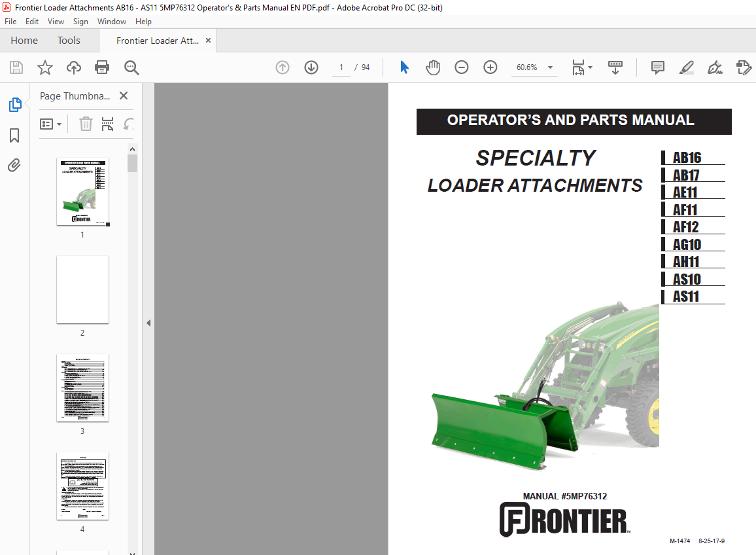Go to next page arrow
This screenshot has width=756, height=555.
(x=311, y=67)
